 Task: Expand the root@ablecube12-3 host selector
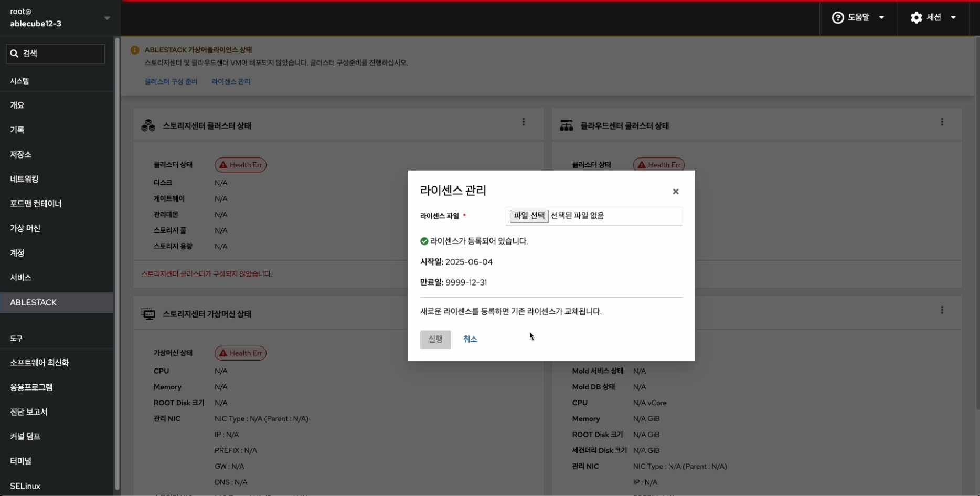(x=107, y=18)
